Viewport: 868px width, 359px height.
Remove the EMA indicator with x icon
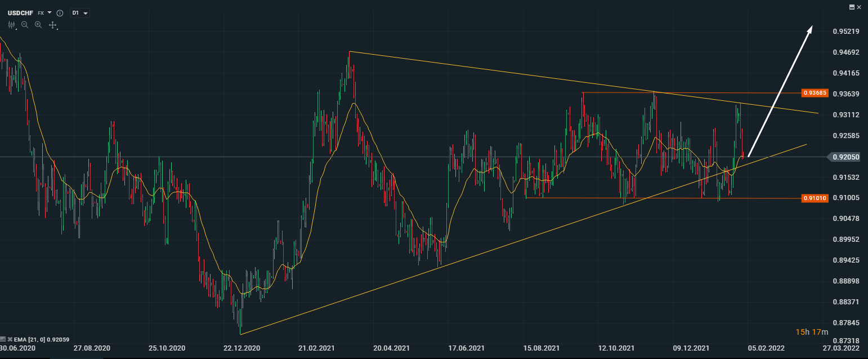pyautogui.click(x=10, y=339)
